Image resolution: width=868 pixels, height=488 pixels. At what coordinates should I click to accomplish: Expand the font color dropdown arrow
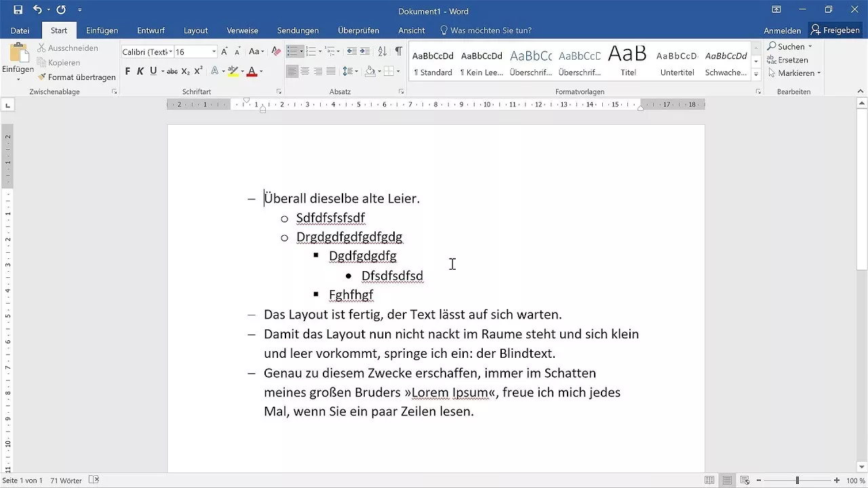261,70
